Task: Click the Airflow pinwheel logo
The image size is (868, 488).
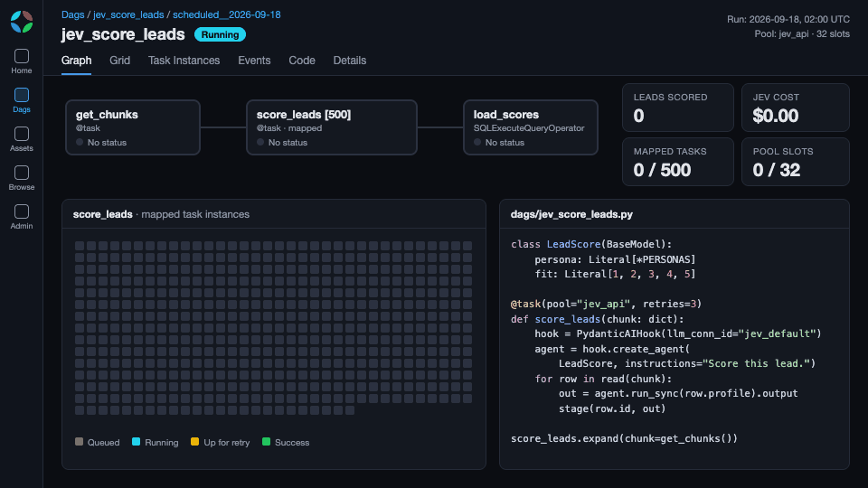Action: (x=22, y=22)
